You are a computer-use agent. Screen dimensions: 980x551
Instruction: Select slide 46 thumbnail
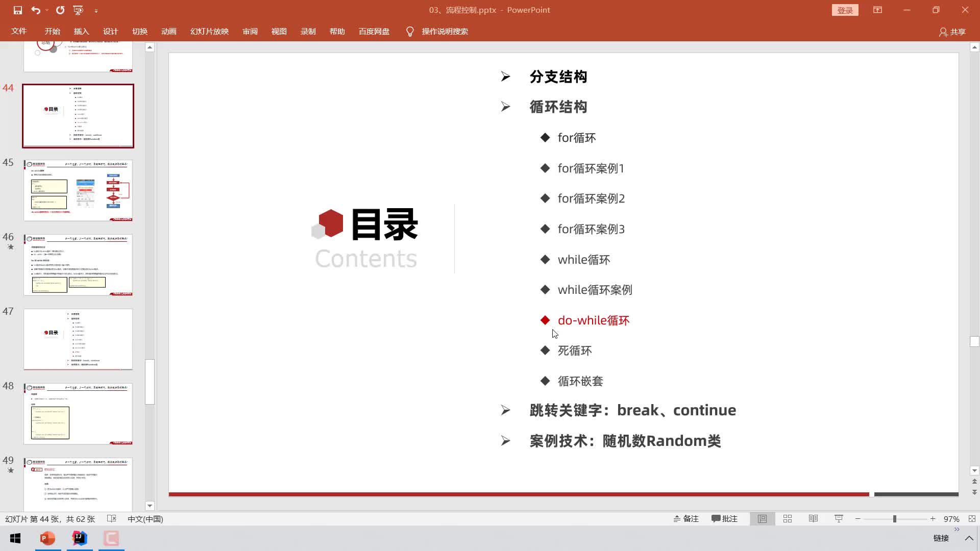point(78,265)
